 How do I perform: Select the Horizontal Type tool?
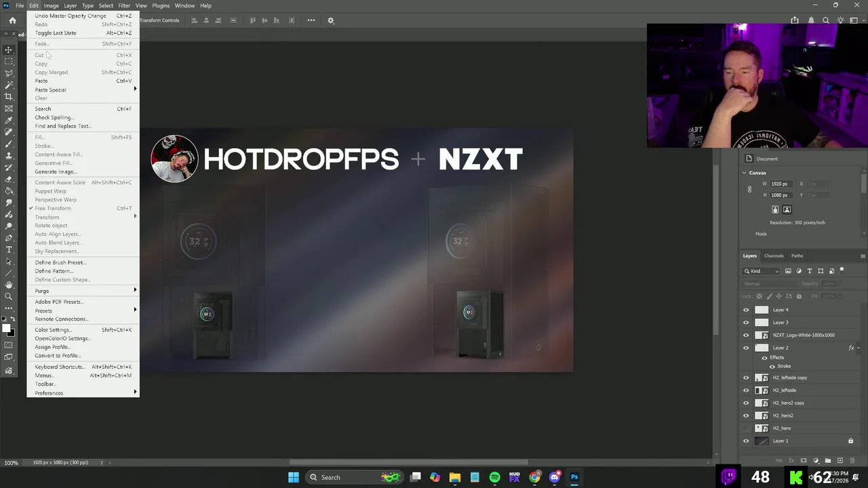[x=9, y=250]
